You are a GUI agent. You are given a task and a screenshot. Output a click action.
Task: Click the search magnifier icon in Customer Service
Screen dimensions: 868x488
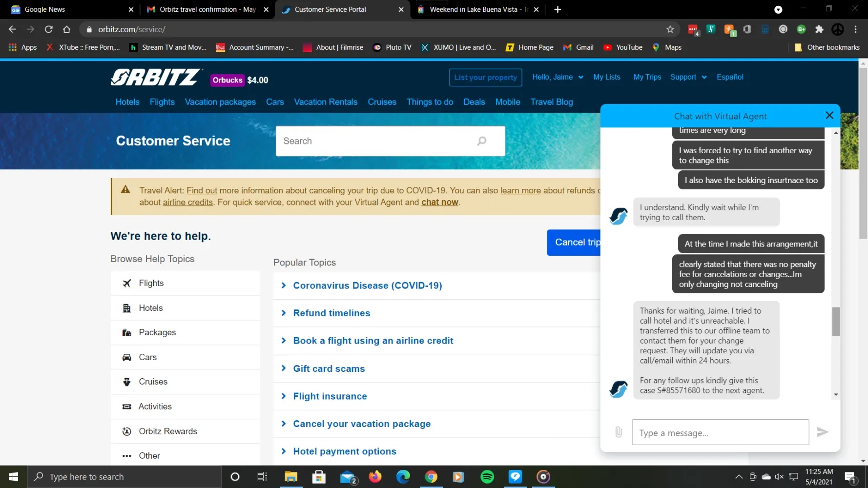point(481,141)
